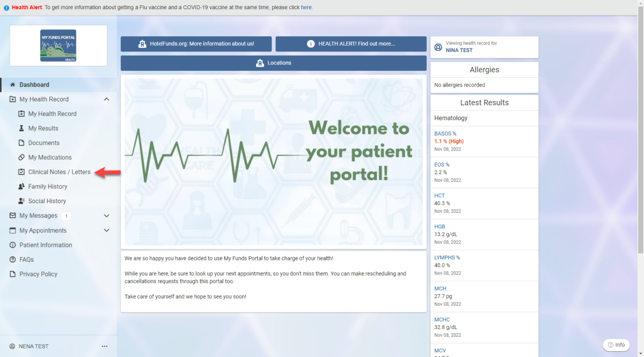
Task: Click the FAQs question mark icon
Action: (13, 259)
